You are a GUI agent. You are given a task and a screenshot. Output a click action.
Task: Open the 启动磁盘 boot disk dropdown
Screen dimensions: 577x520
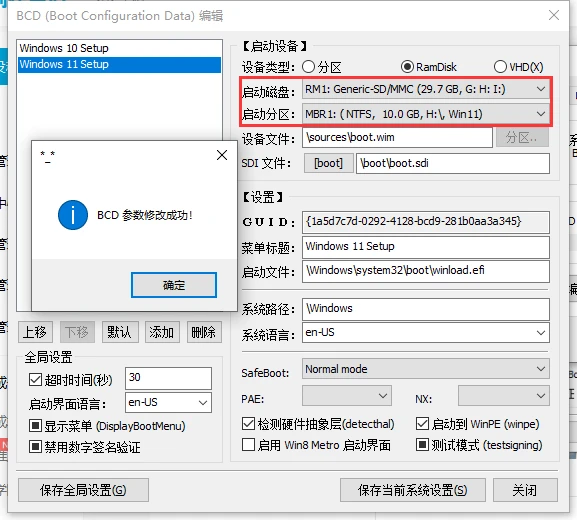(x=426, y=89)
